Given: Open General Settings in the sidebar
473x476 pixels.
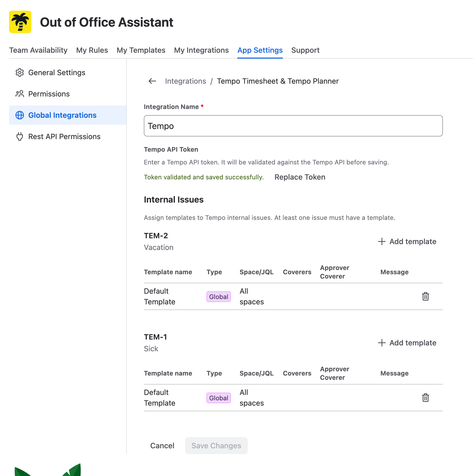Looking at the screenshot, I should [68, 72].
